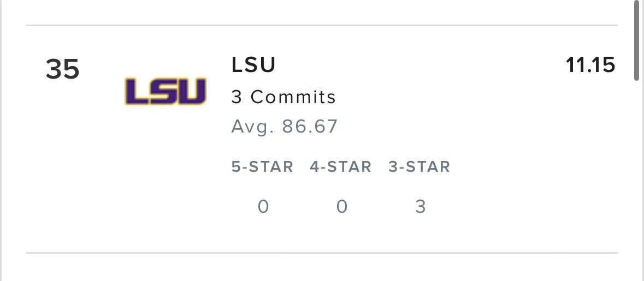The height and width of the screenshot is (281, 644).
Task: Click the rank number 35
Action: (x=62, y=69)
